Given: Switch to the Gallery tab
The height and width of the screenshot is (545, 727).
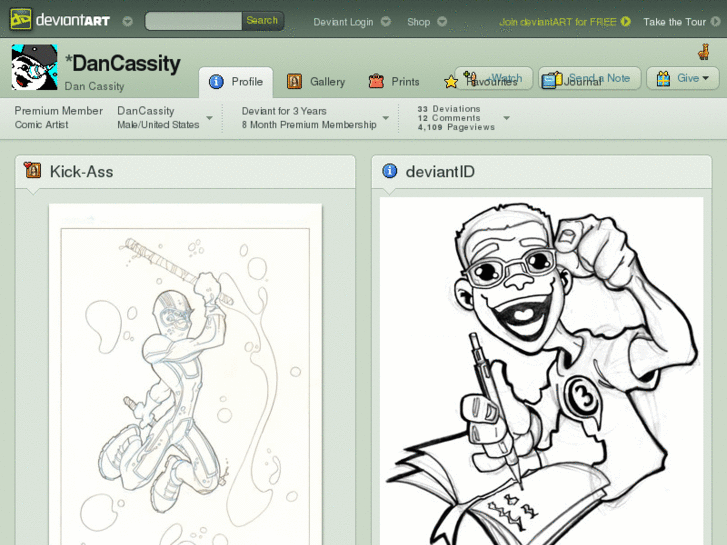Looking at the screenshot, I should 316,82.
